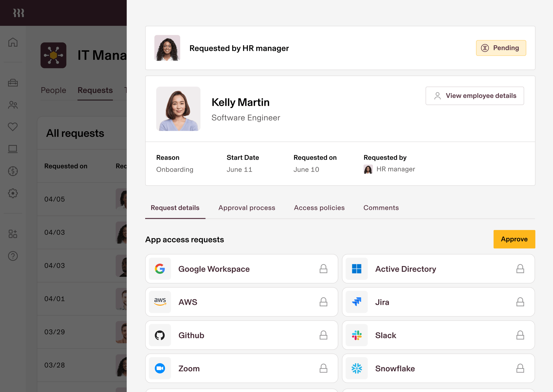The width and height of the screenshot is (553, 392).
Task: Click the Requested on column header
Action: coord(66,166)
